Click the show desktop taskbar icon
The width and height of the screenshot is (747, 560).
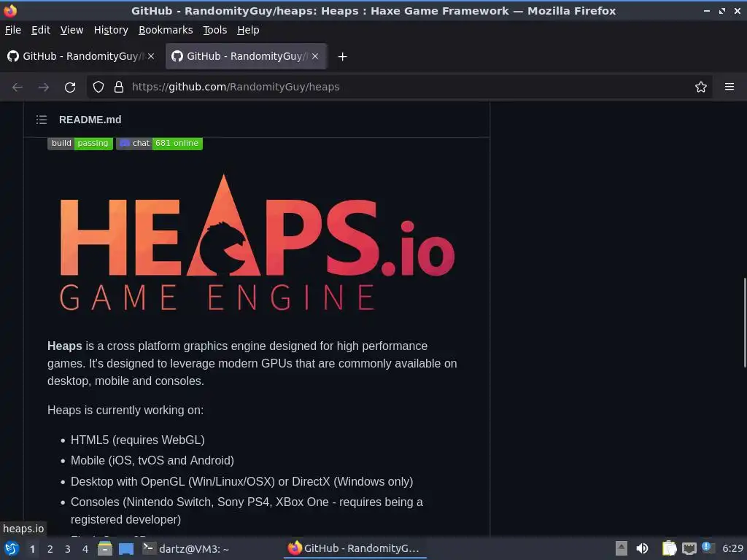[x=126, y=548]
